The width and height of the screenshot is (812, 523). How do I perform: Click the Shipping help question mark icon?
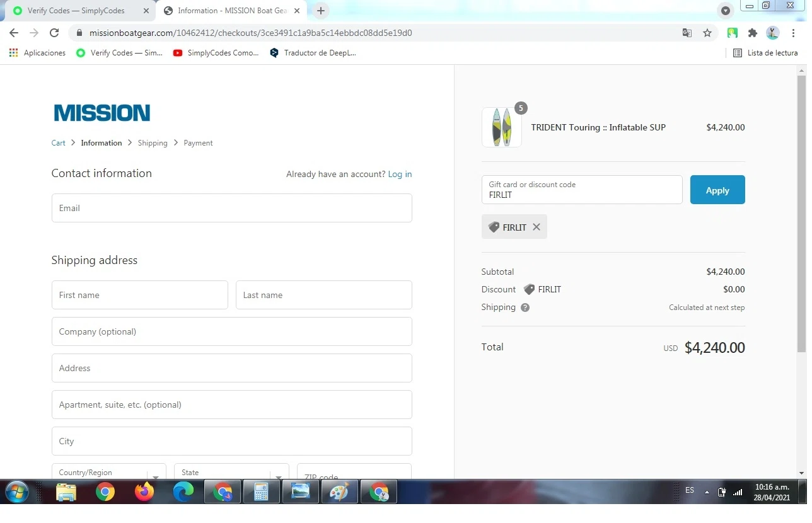pos(525,307)
